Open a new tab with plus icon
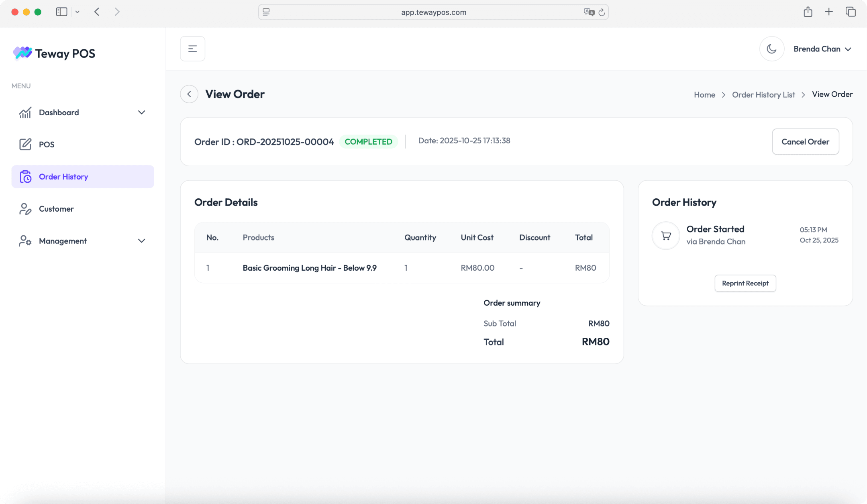867x504 pixels. (829, 12)
